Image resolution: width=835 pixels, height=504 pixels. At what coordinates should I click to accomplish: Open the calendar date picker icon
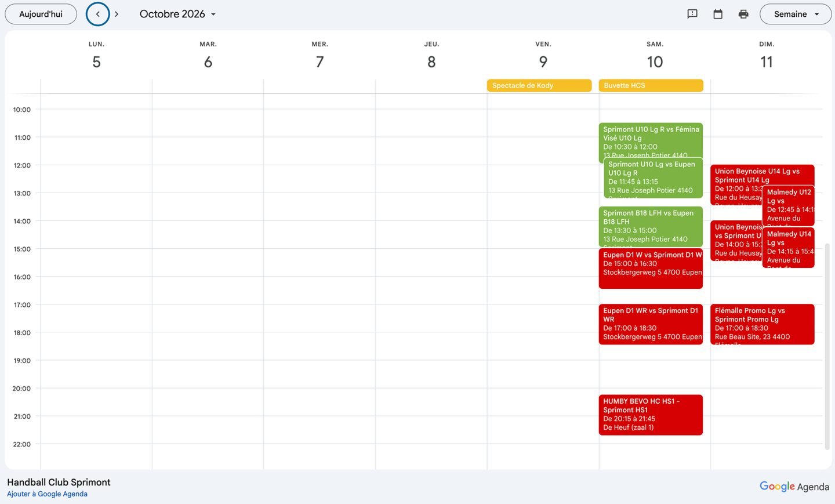(x=718, y=14)
